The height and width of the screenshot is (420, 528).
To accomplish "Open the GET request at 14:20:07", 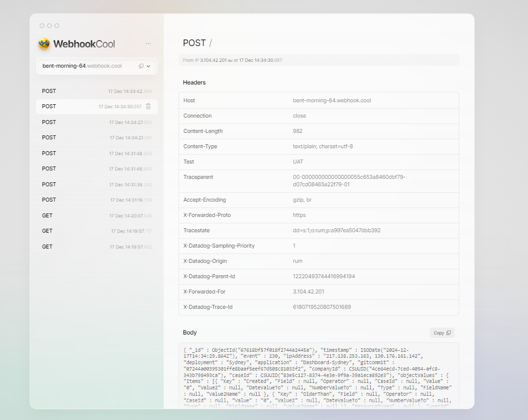I will (96, 216).
